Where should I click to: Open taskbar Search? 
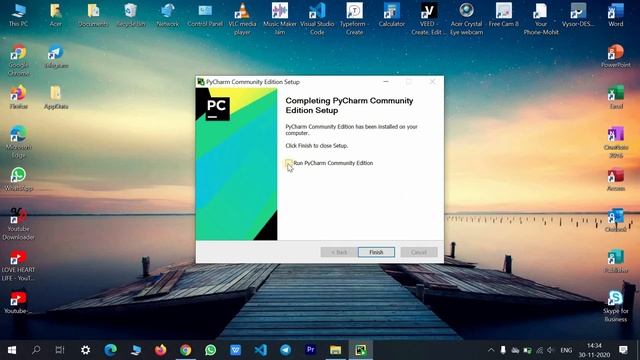coord(36,350)
